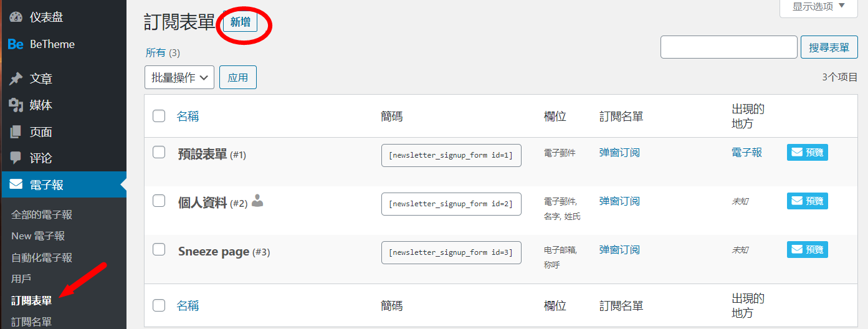The image size is (868, 329).
Task: Open the 批量操作 bulk actions dropdown
Action: [179, 77]
